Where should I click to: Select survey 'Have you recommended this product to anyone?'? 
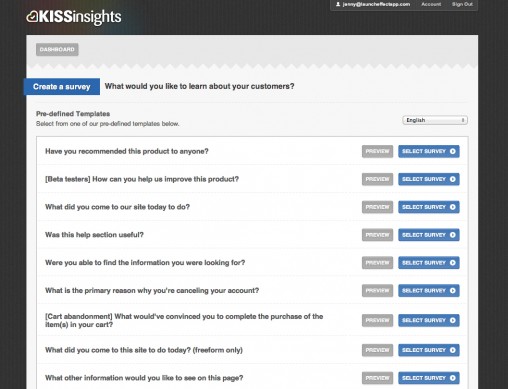429,151
